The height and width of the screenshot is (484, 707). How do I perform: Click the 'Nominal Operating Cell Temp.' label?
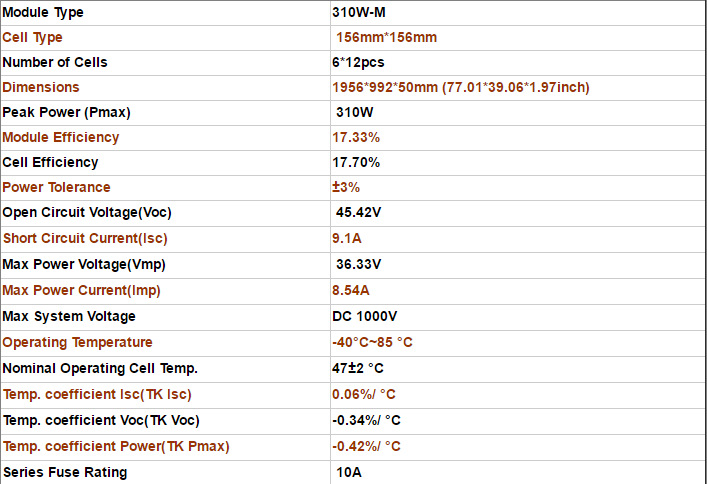coord(100,369)
